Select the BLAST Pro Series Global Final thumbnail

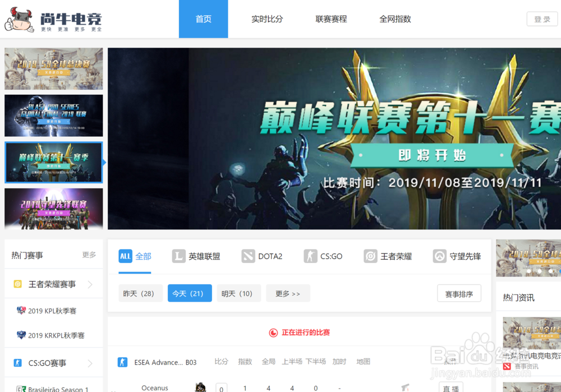pyautogui.click(x=54, y=116)
